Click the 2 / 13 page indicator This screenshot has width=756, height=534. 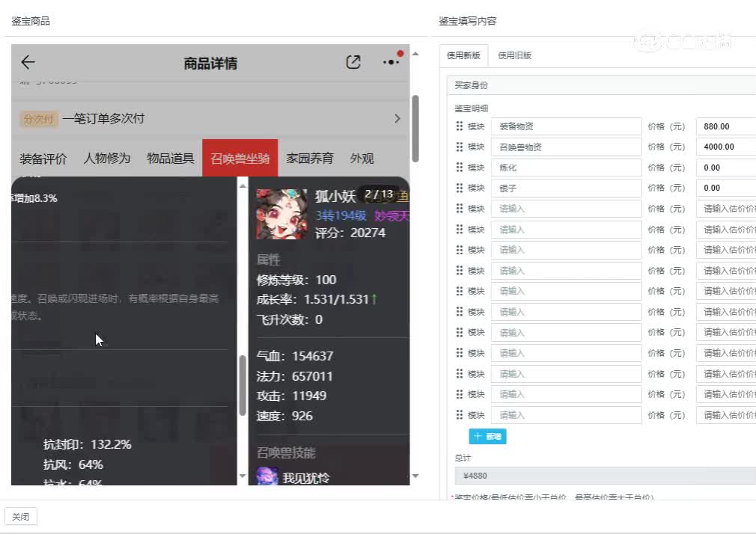pyautogui.click(x=379, y=194)
